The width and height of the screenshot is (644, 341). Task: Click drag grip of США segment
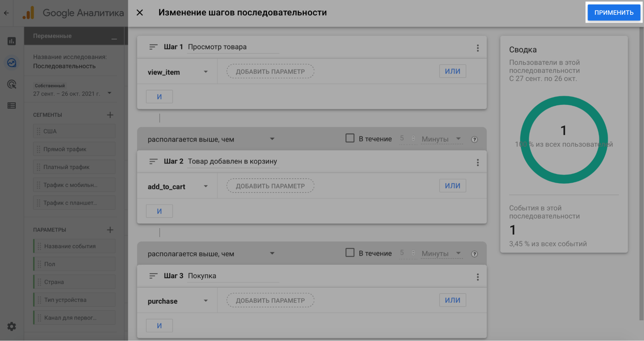click(x=38, y=131)
